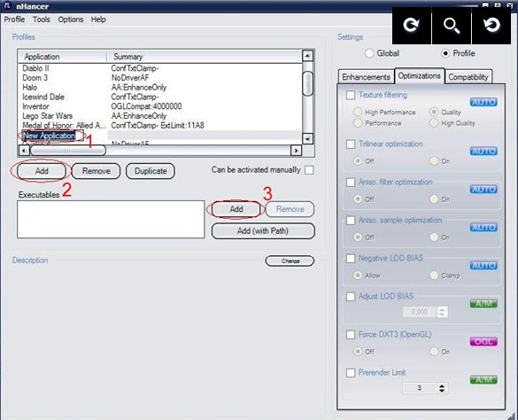
Task: Click the A/M badge beside Adjust LOD BIAS
Action: 483,303
